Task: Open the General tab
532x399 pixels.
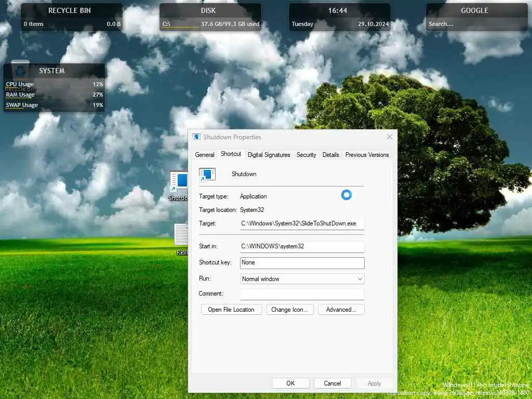Action: pyautogui.click(x=205, y=155)
